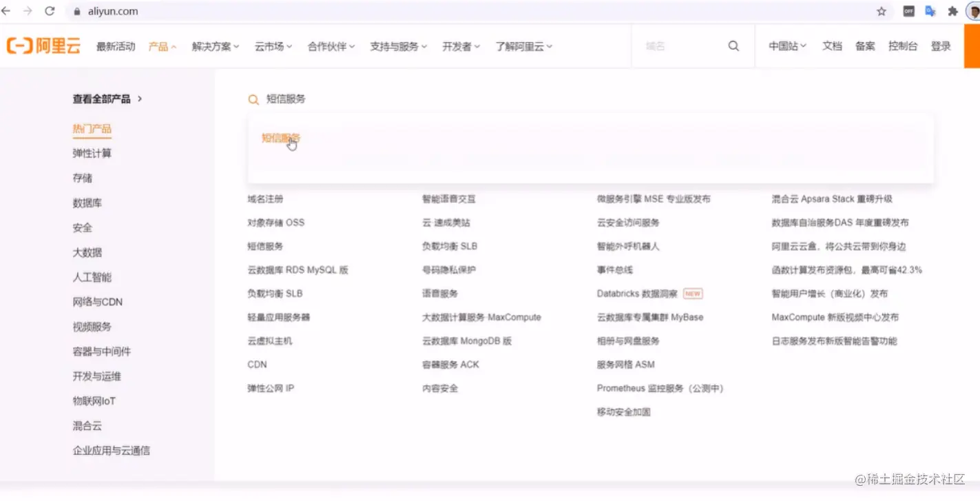Expand the 解决方案 menu
This screenshot has height=501, width=980.
[x=216, y=46]
